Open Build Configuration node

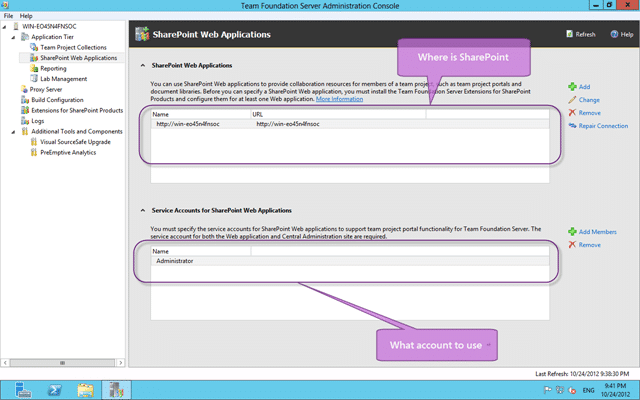click(x=57, y=100)
